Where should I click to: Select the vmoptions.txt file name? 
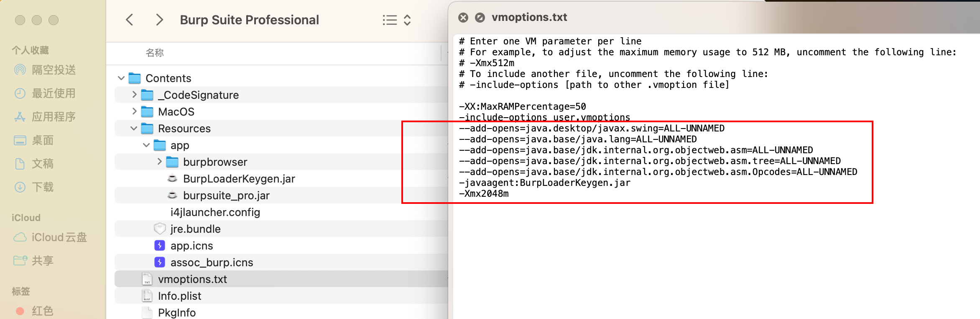(x=192, y=279)
